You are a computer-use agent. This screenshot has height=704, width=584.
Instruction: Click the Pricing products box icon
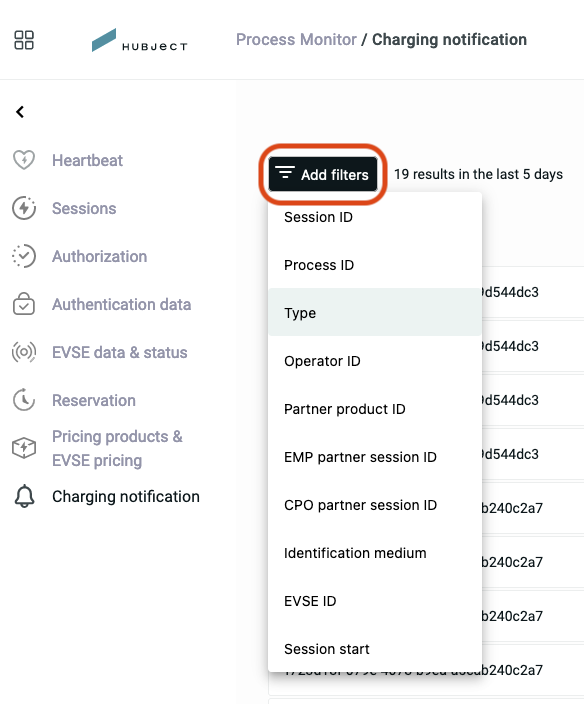point(24,448)
